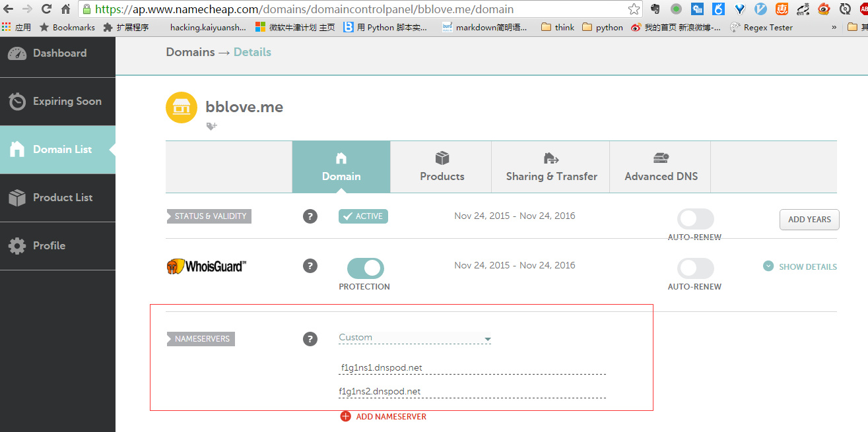Click the add tag icon under bblove.me

[x=211, y=126]
